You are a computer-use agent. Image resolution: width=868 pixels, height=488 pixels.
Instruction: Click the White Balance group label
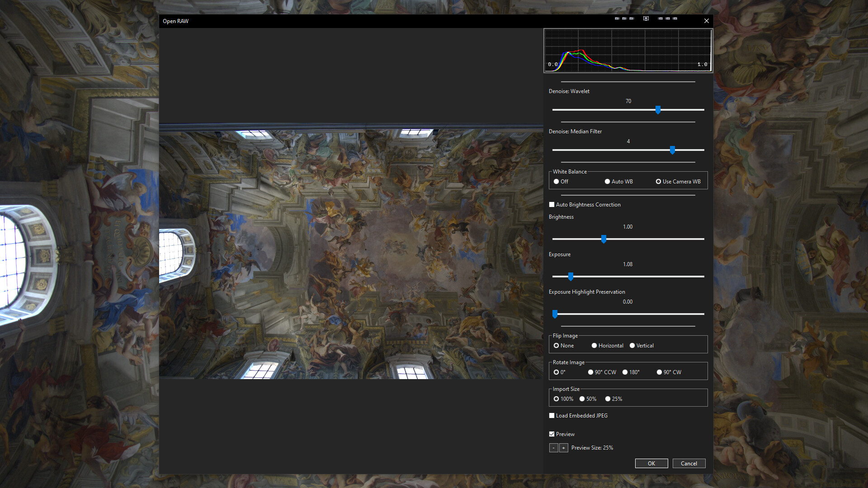click(x=570, y=172)
